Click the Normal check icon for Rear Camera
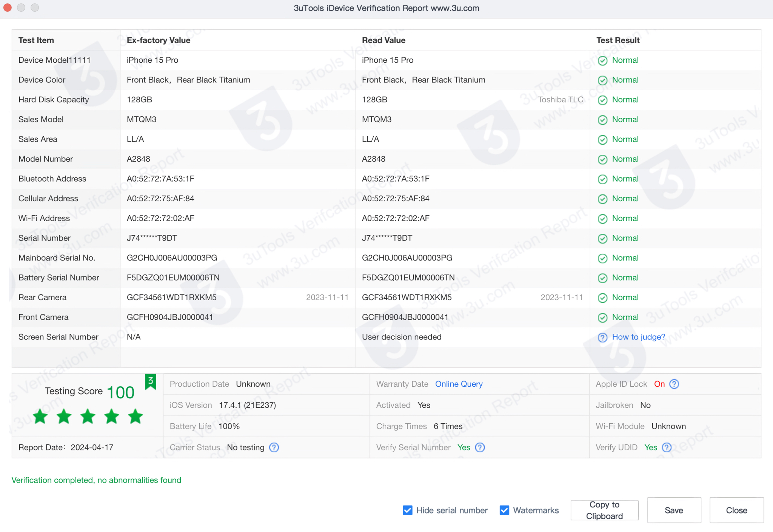The height and width of the screenshot is (532, 773). pos(602,298)
